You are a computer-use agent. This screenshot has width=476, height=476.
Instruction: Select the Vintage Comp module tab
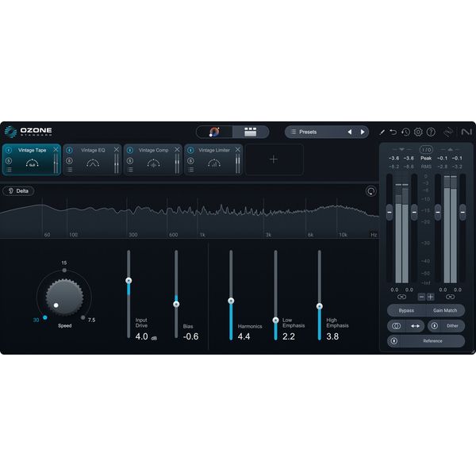(x=153, y=159)
